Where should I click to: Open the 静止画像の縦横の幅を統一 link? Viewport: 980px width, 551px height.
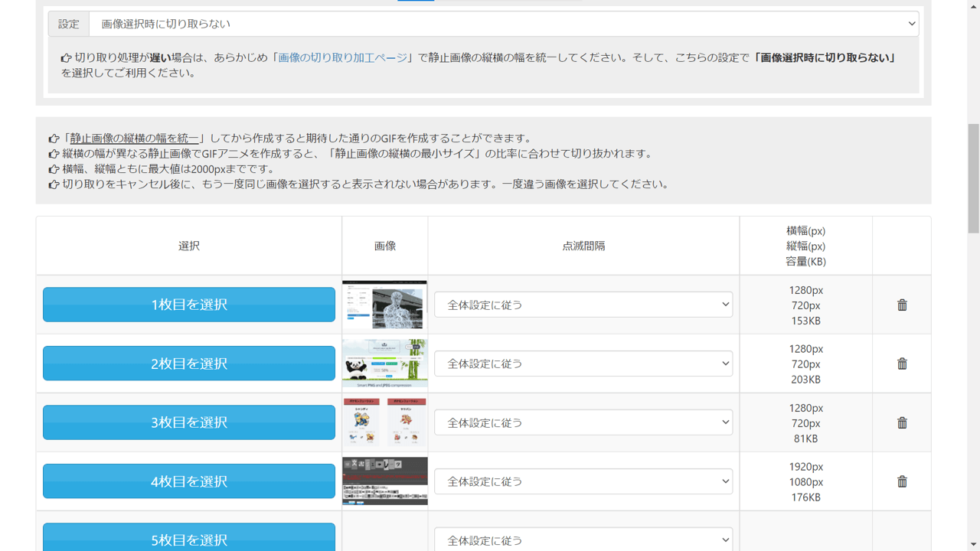(x=135, y=139)
